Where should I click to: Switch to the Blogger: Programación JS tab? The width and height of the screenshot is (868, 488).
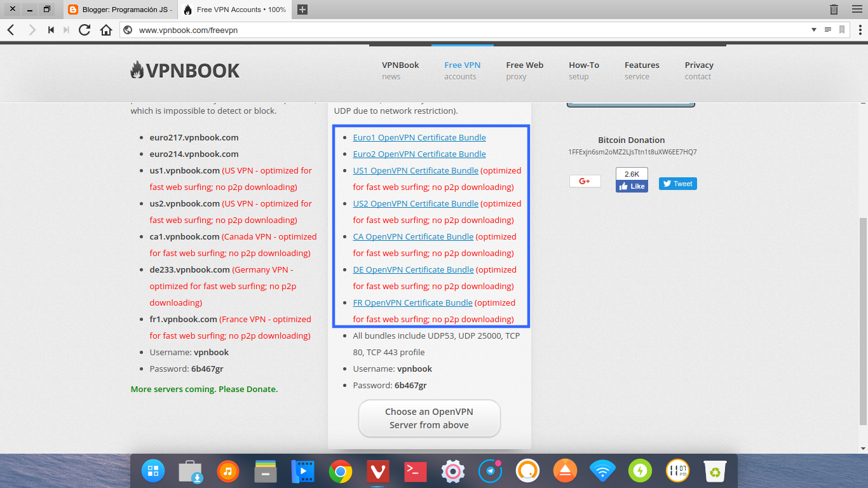(x=120, y=10)
